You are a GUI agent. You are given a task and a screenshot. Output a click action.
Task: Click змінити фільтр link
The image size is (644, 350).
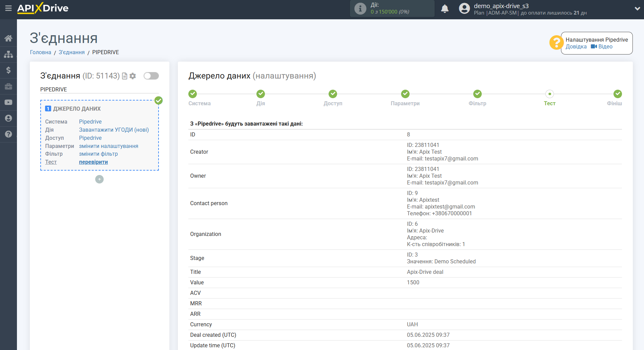[x=99, y=154]
